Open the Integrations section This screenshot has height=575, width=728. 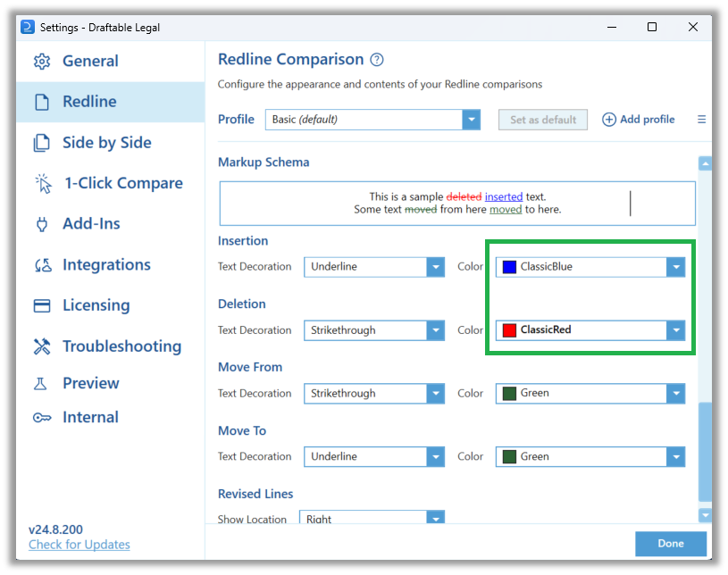pyautogui.click(x=111, y=265)
